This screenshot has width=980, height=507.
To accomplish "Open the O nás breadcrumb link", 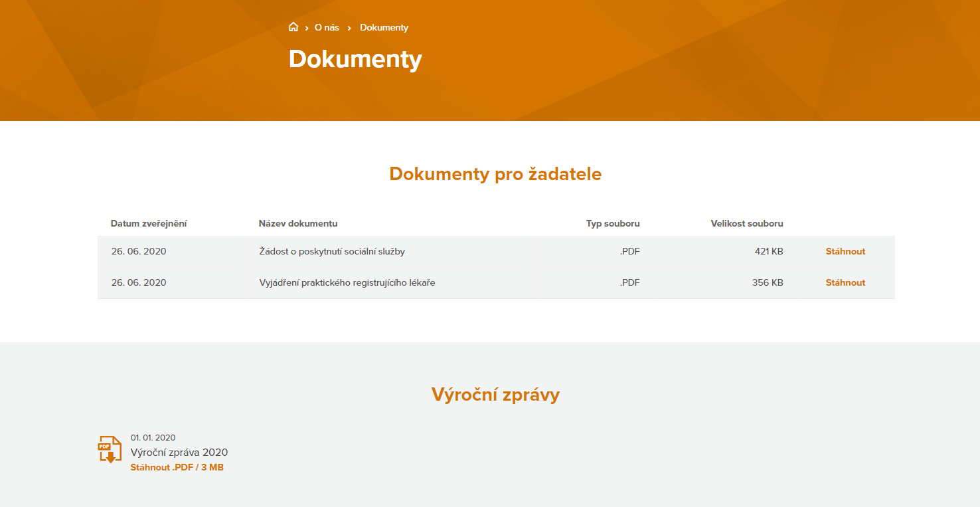I will tap(327, 27).
